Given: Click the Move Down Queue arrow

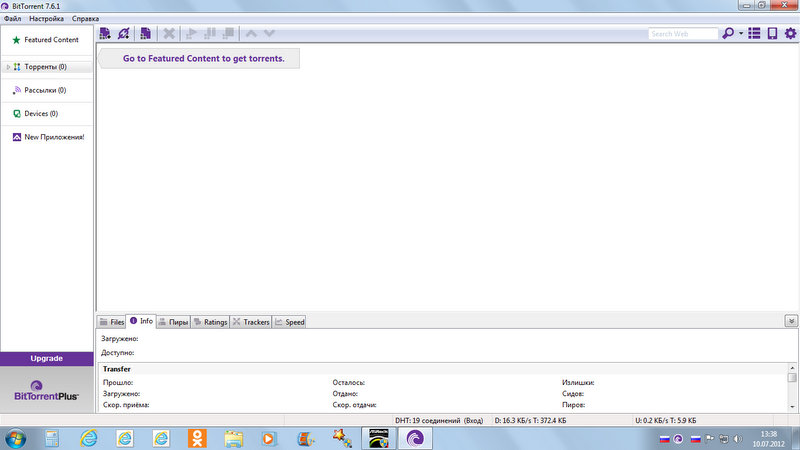Looking at the screenshot, I should point(269,34).
